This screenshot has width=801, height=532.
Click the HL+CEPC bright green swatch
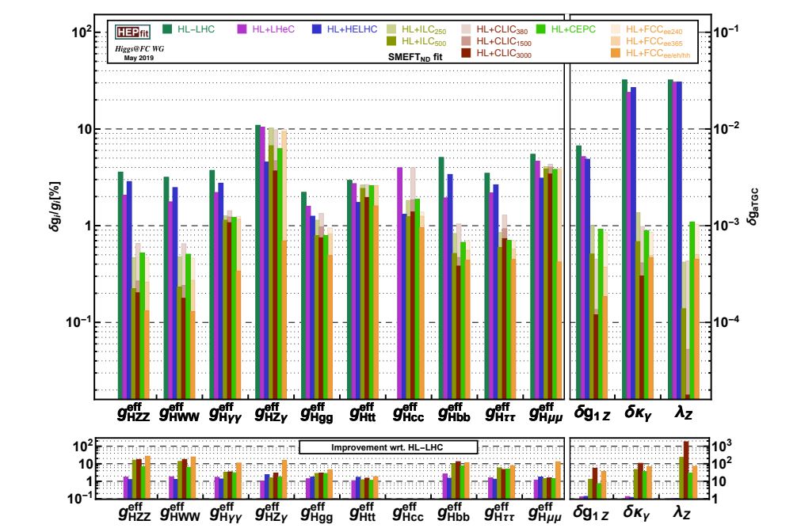pos(541,29)
